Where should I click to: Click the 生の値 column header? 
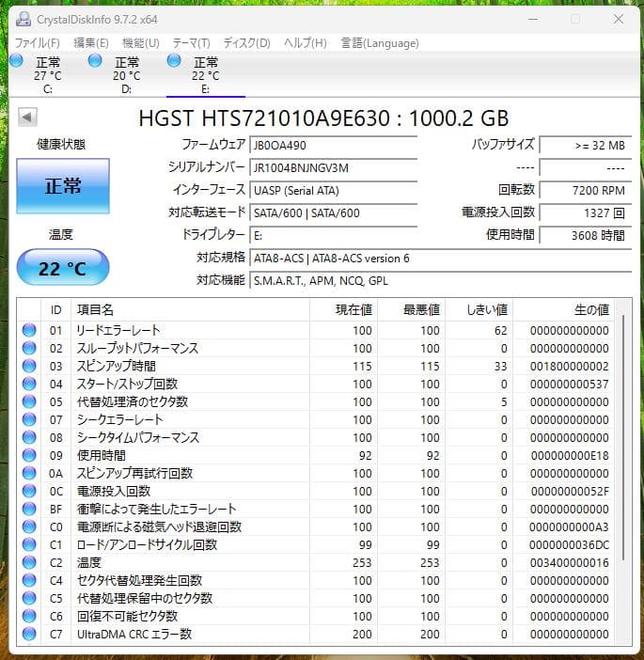[563, 310]
